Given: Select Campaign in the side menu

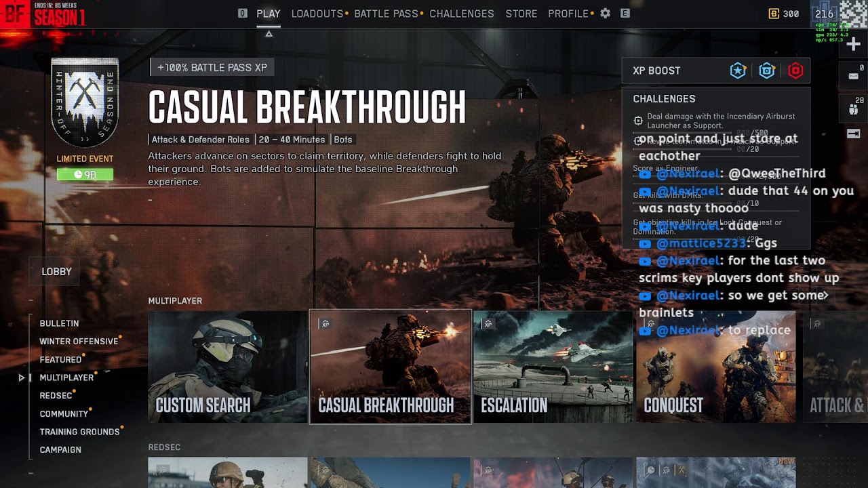Looking at the screenshot, I should tap(60, 449).
